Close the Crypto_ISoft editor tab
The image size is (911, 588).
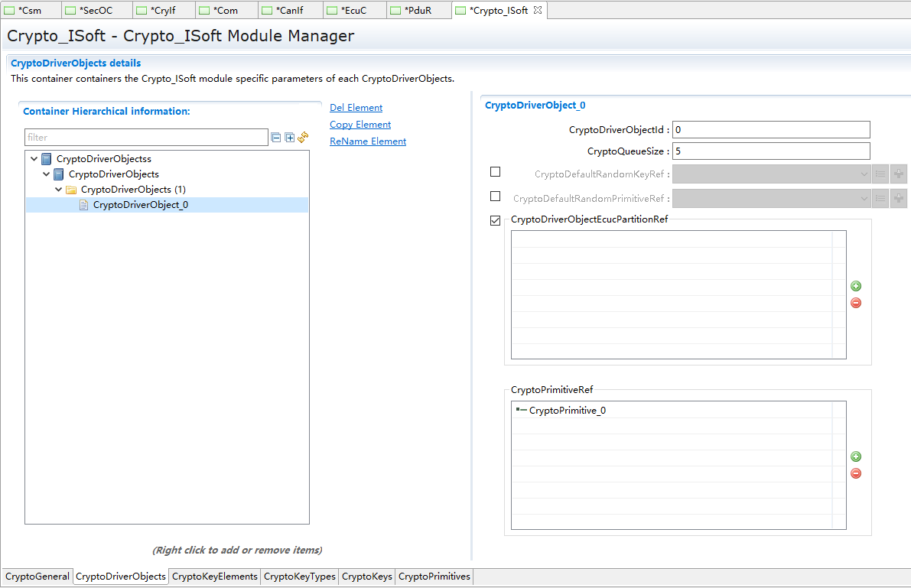pyautogui.click(x=537, y=10)
